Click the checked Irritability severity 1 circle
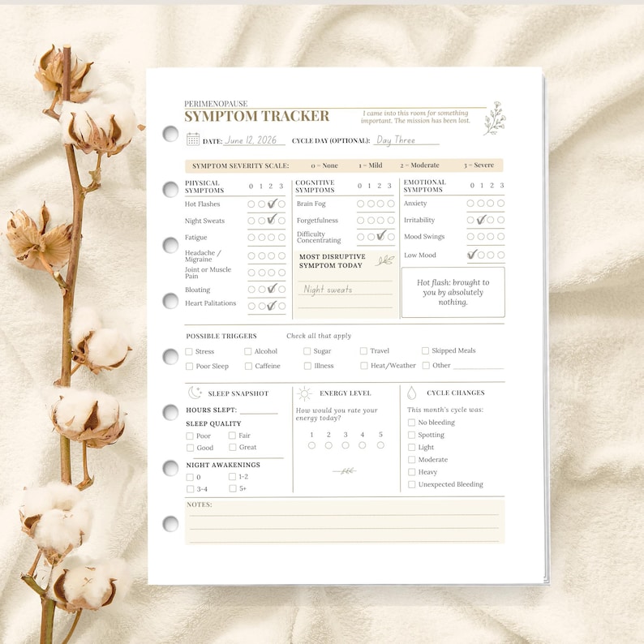The height and width of the screenshot is (644, 644). tap(481, 220)
